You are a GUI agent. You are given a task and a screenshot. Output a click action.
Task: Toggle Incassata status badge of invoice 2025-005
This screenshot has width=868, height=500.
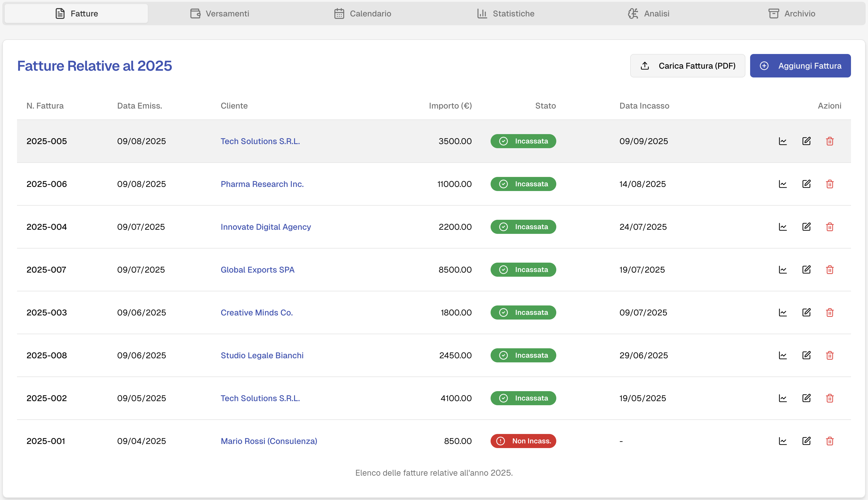(523, 141)
